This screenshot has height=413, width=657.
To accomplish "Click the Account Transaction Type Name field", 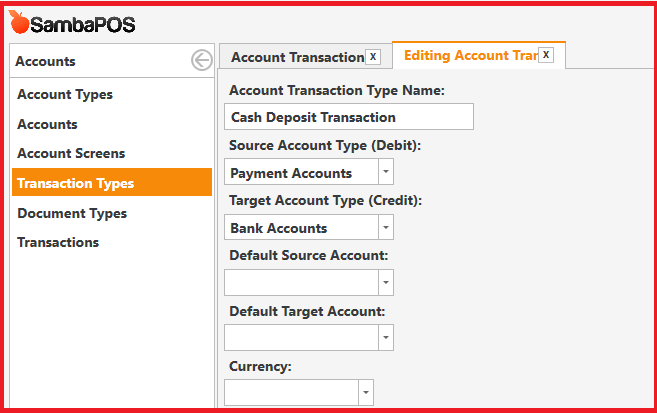I will 349,117.
